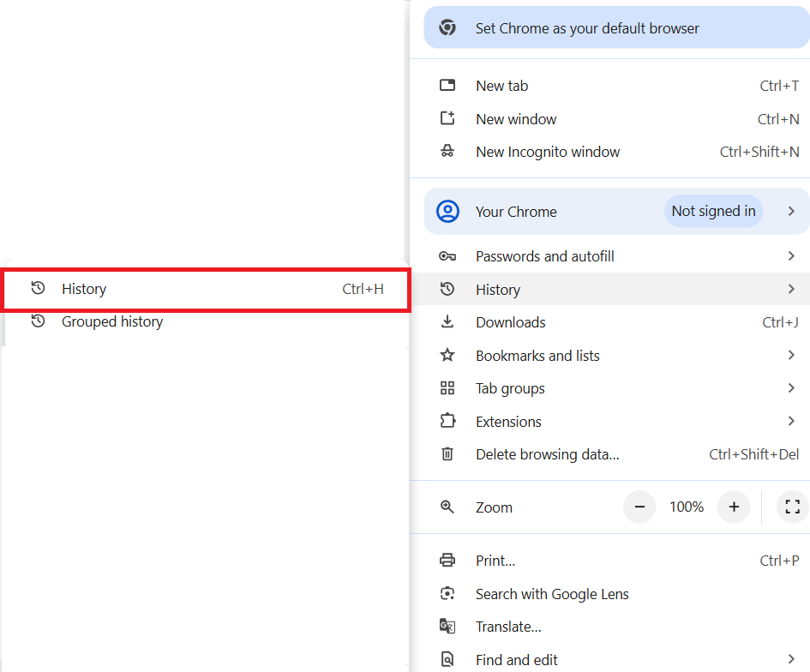This screenshot has height=672, width=810.
Task: Click the Translate icon
Action: click(447, 626)
